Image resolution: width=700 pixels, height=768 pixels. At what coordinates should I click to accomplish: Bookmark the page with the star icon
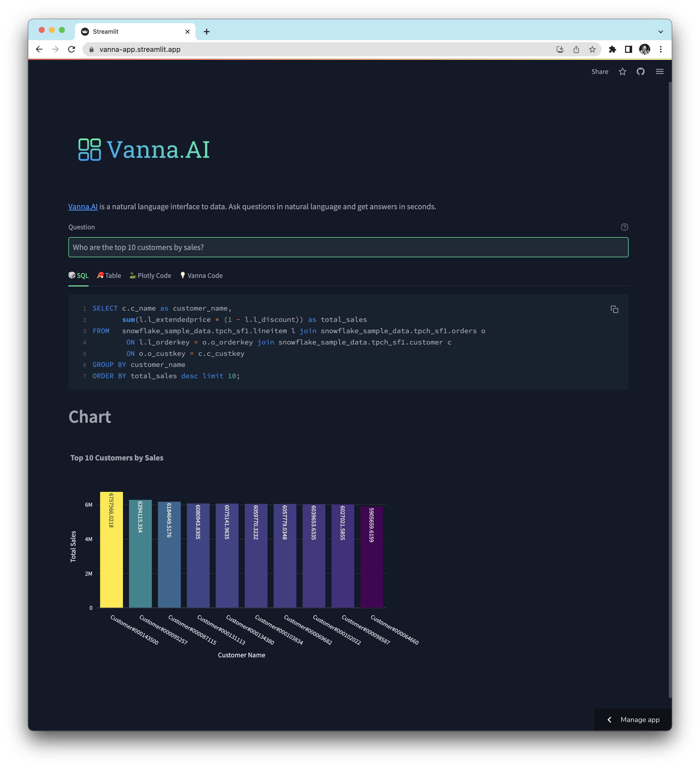click(592, 49)
